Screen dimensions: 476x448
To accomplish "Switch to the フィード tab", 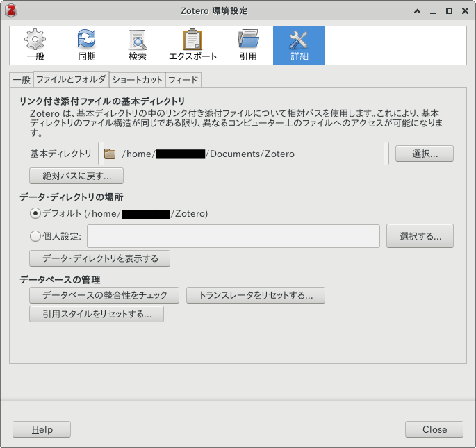I will [183, 80].
